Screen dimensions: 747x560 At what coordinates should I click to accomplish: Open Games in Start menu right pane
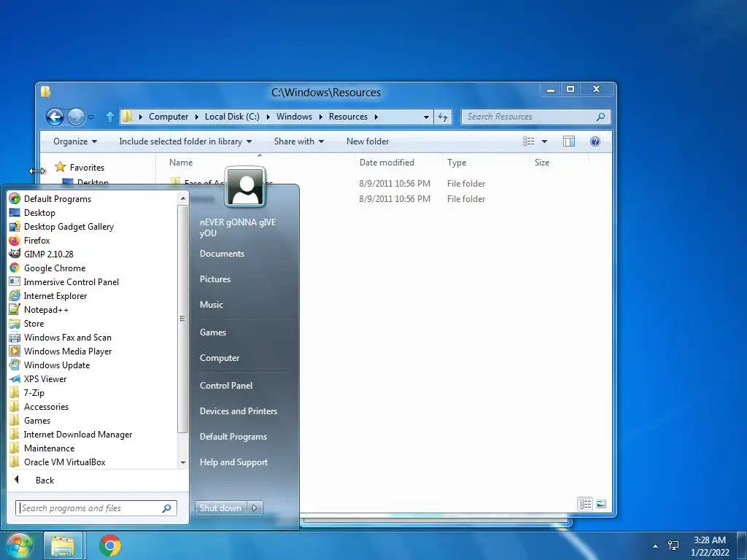(x=213, y=332)
